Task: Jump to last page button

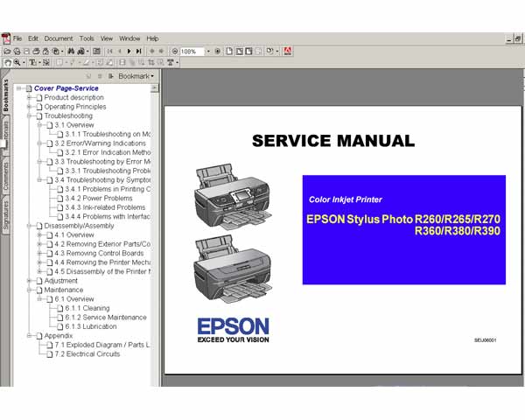Action: [x=138, y=52]
